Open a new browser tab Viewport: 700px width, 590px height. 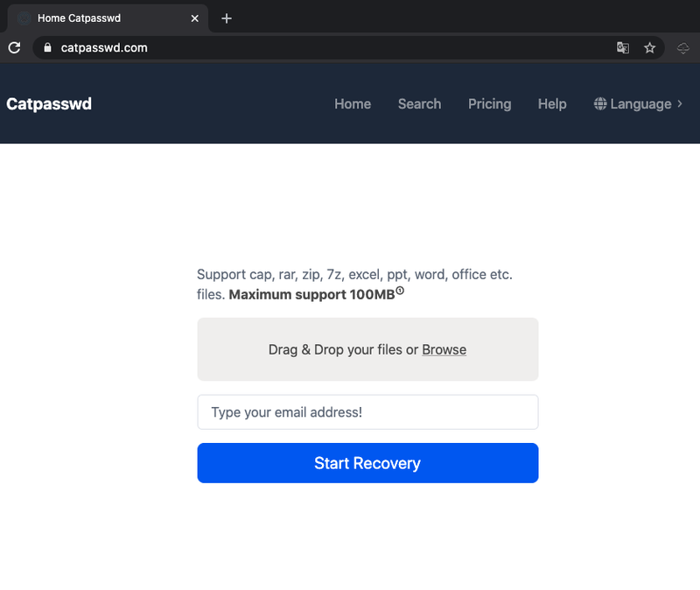[x=227, y=18]
